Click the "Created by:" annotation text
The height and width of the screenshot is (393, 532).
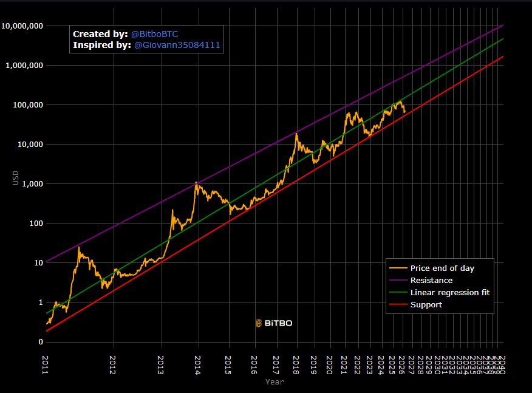tap(100, 34)
